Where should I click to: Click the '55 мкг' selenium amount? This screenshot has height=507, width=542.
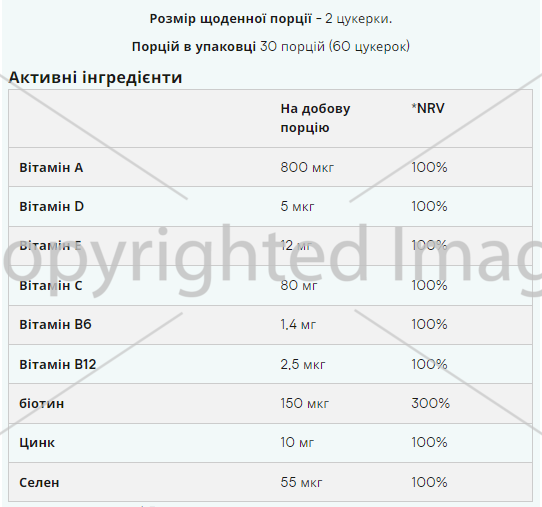pos(301,482)
